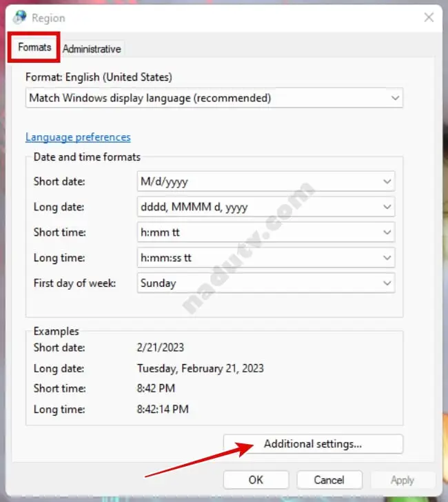Expand the Long date format dropdown
Image resolution: width=448 pixels, height=502 pixels.
click(x=266, y=207)
